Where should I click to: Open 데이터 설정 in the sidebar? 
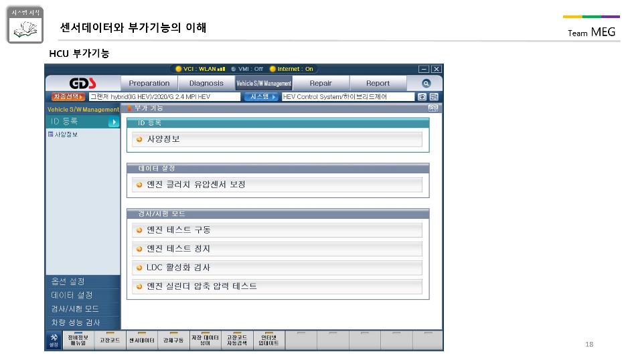83,295
